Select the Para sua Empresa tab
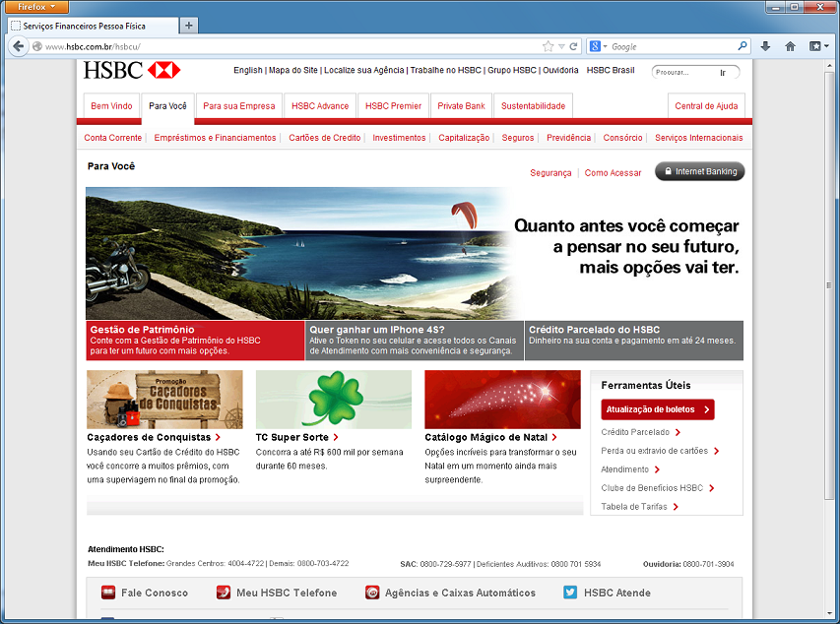Viewport: 840px width, 624px height. click(x=239, y=106)
